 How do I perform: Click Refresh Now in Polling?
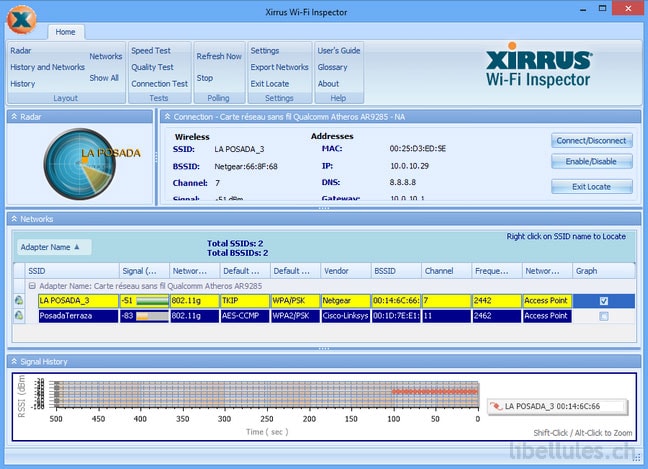pos(219,56)
